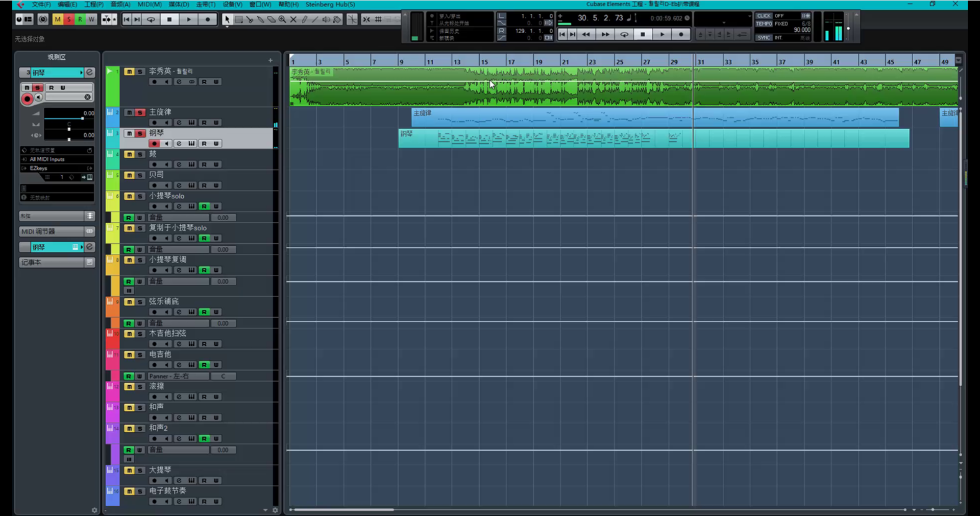The height and width of the screenshot is (516, 980).
Task: Toggle global Mute state button M
Action: [x=58, y=19]
